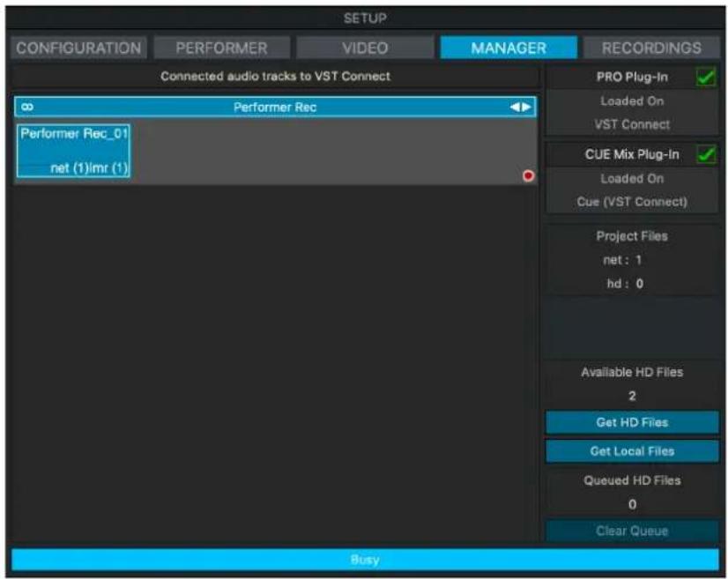This screenshot has width=728, height=579.
Task: Click the Available HD Files count 2
Action: [x=632, y=396]
